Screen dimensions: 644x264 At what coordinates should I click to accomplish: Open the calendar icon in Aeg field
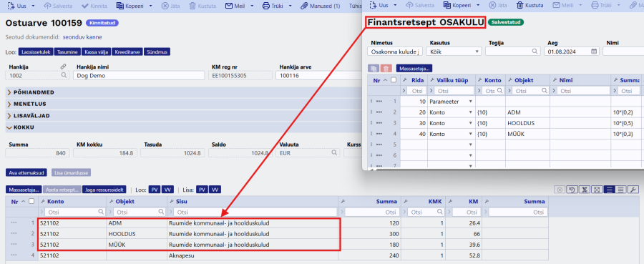click(594, 52)
